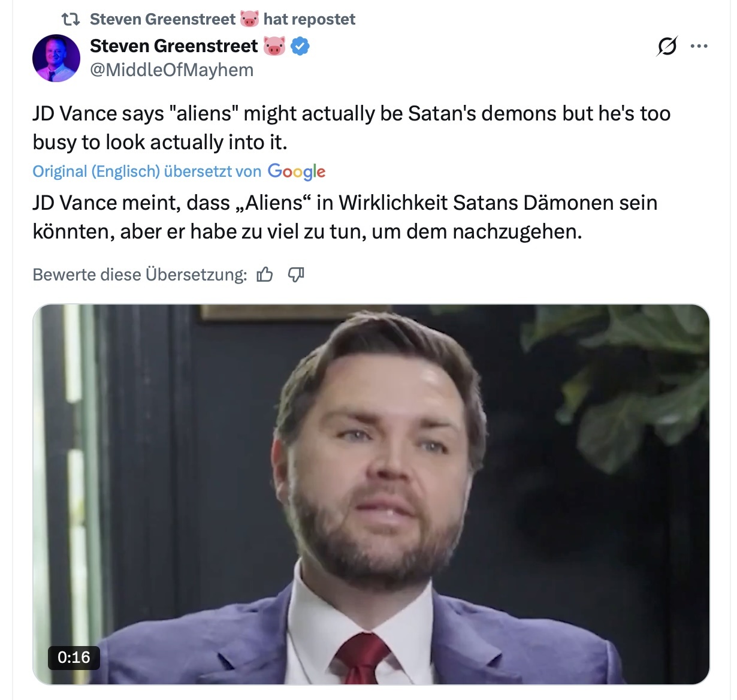Rate the translation with thumbs down
This screenshot has width=737, height=700.
click(x=296, y=274)
